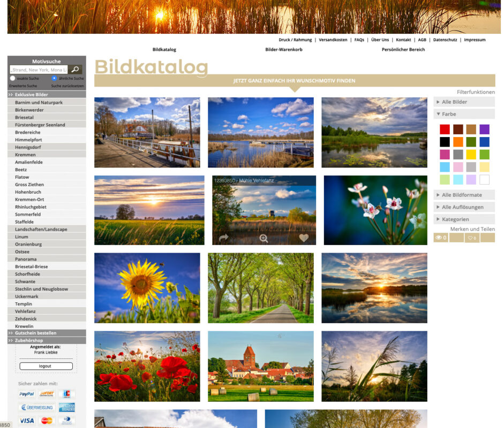Screen dimensions: 504x428
Task: Click the logout button
Action: (46, 366)
